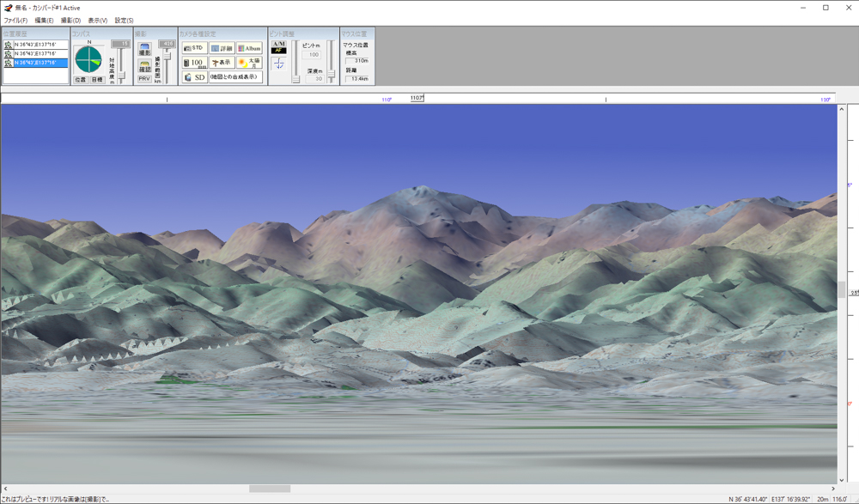Click the 撮影 shoot camera icon button

144,49
